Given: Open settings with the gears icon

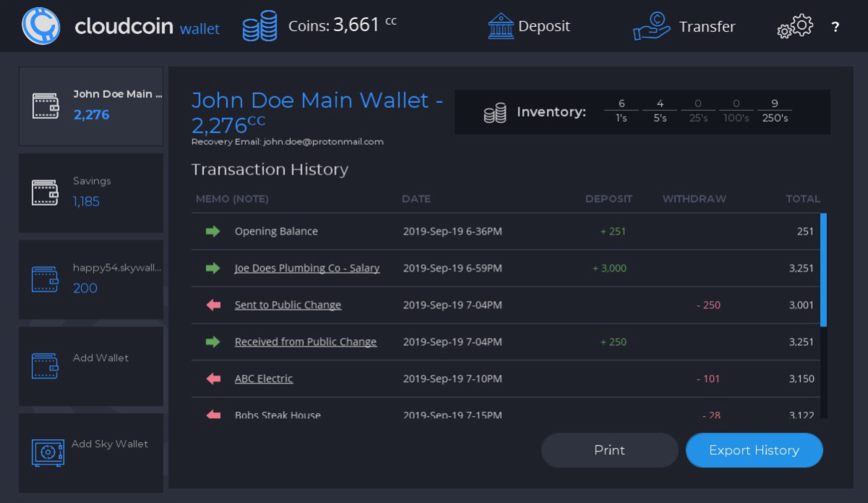Looking at the screenshot, I should point(795,27).
